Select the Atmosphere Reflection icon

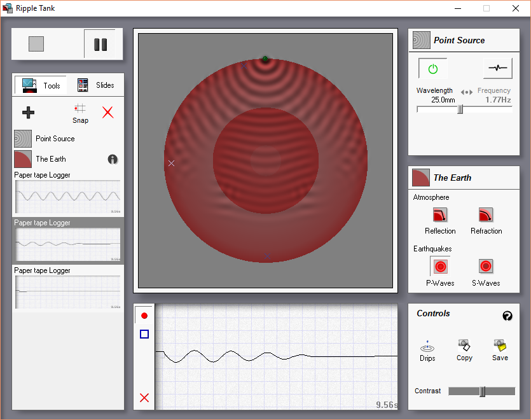(x=440, y=215)
